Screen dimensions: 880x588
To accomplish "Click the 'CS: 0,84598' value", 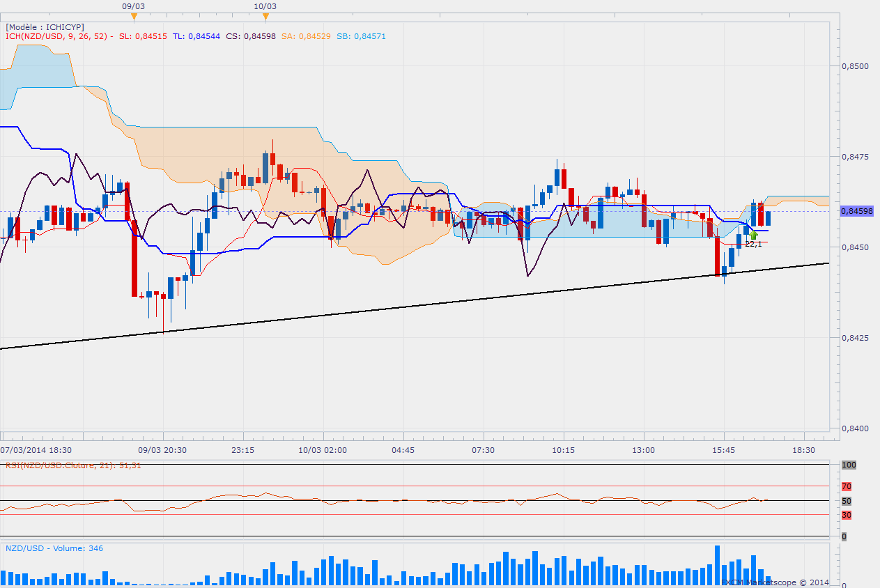I will coord(250,36).
